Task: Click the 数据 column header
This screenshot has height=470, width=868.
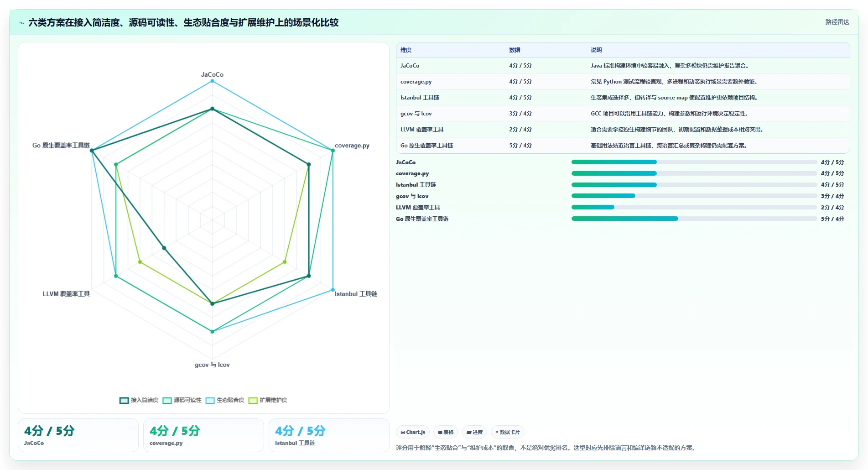Action: [x=515, y=50]
